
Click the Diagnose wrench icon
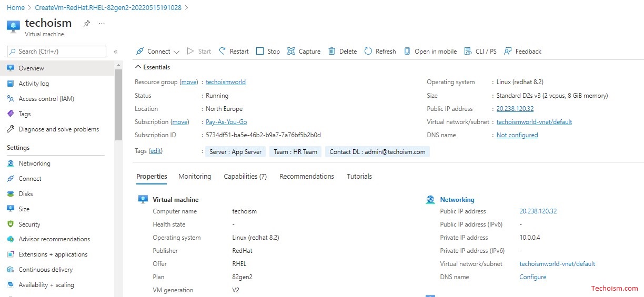coord(10,129)
